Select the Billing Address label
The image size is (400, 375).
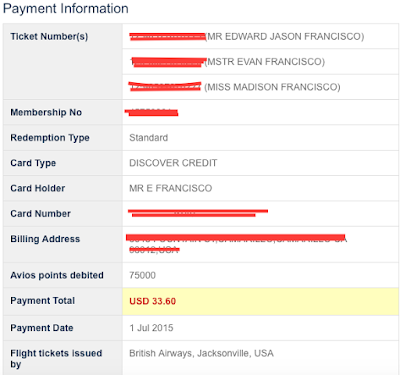click(45, 239)
